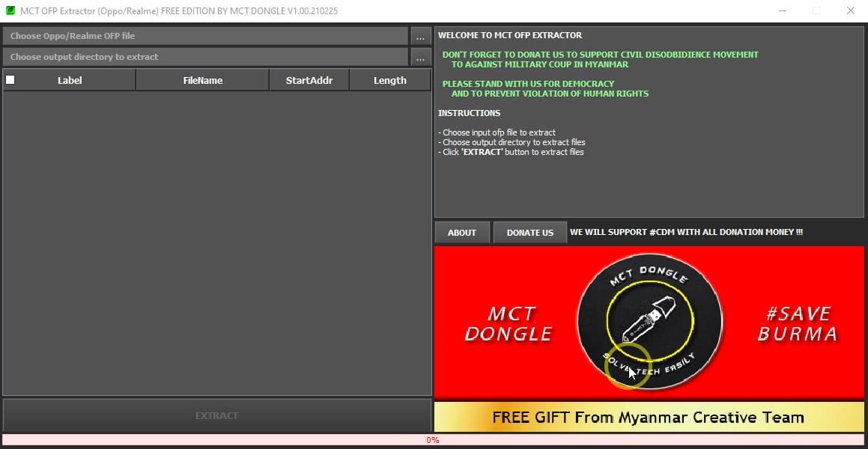Image resolution: width=868 pixels, height=449 pixels.
Task: Click the StartAddr column header
Action: [309, 80]
